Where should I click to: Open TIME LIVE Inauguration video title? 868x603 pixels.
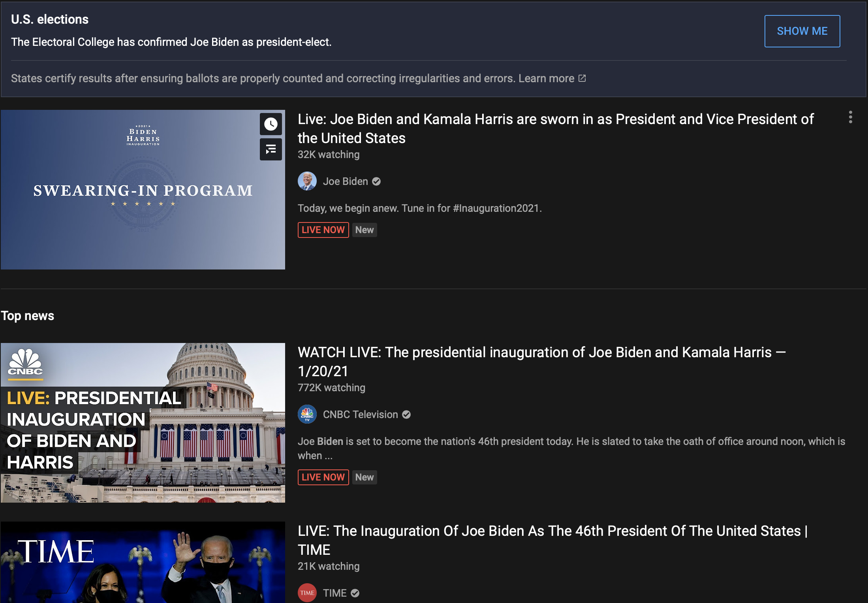(x=553, y=540)
